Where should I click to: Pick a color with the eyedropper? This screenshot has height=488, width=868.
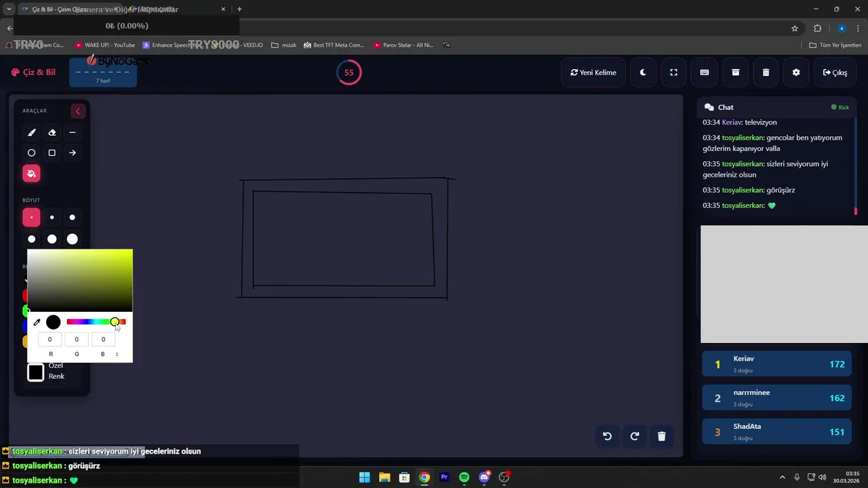[x=37, y=323]
